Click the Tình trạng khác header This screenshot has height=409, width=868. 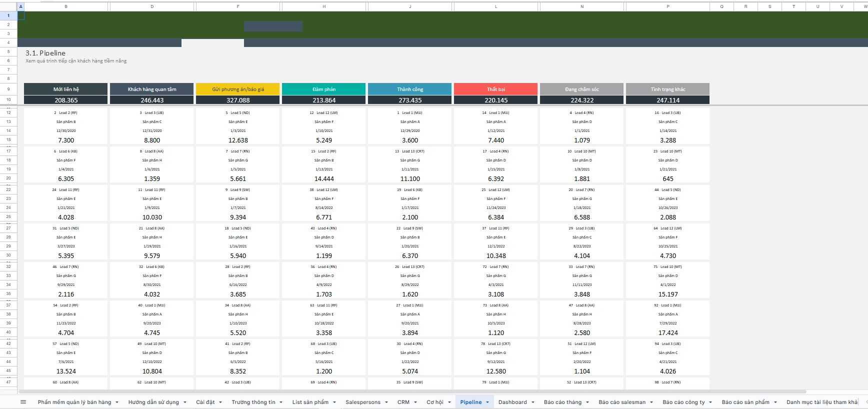pos(668,89)
